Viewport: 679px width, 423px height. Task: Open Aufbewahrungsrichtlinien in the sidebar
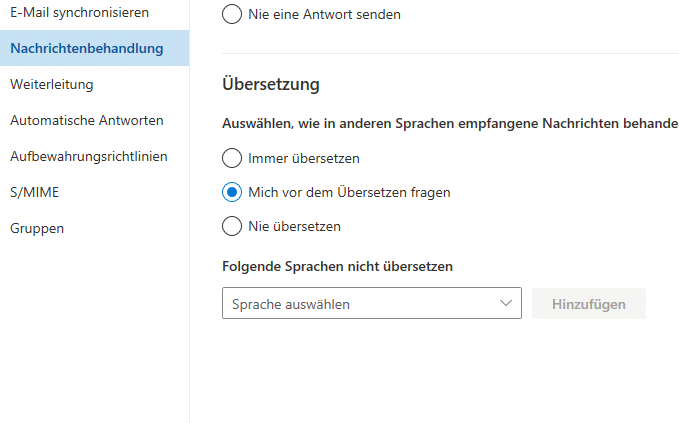[x=88, y=156]
